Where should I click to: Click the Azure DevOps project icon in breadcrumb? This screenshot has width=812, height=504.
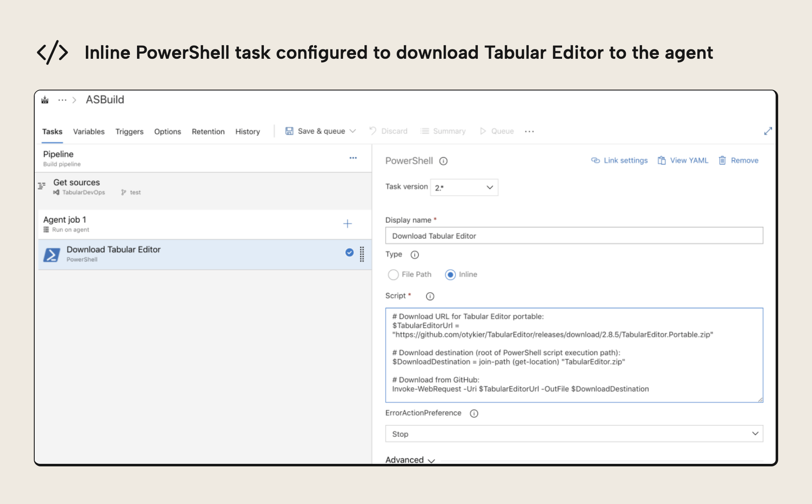45,100
